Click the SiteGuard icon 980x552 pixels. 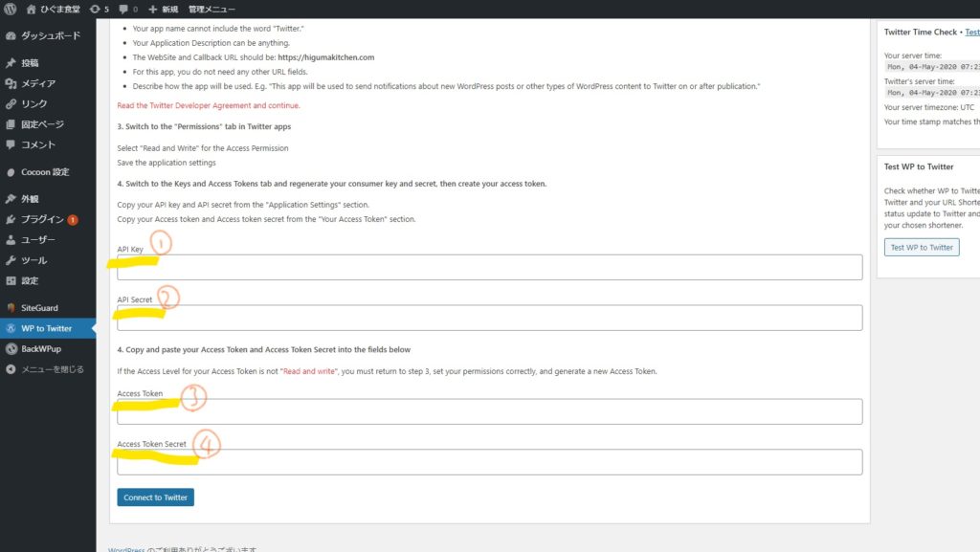click(11, 307)
